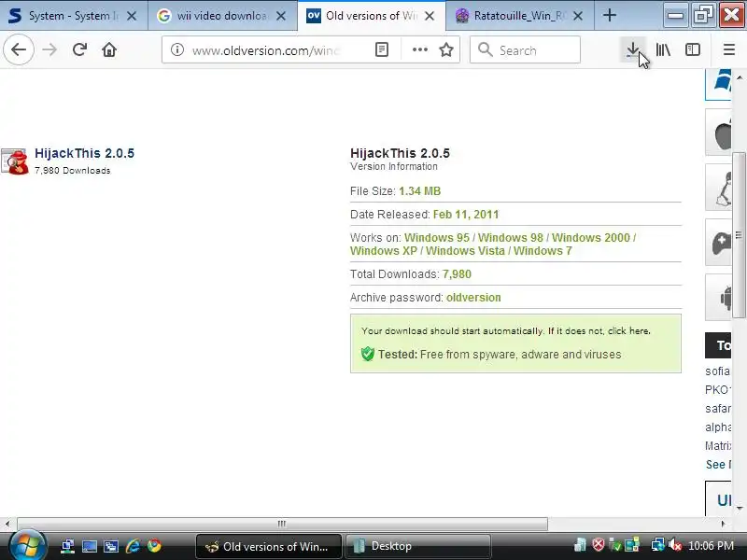Close the System tab
Image resolution: width=747 pixels, height=560 pixels.
132,16
